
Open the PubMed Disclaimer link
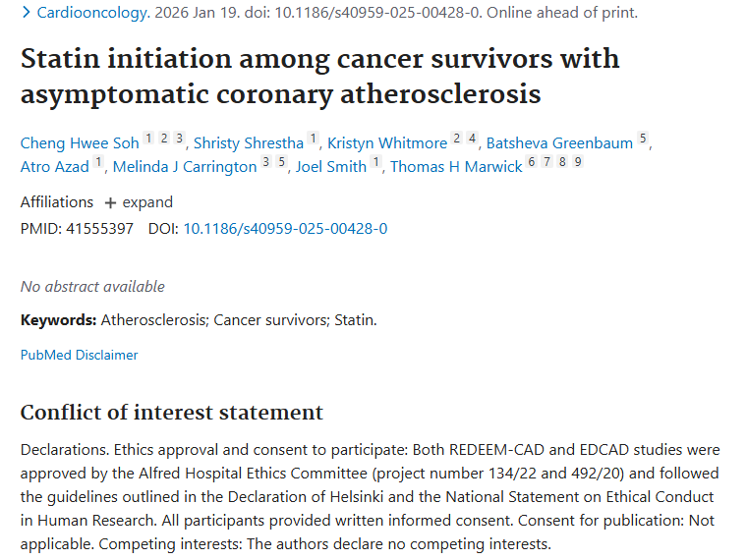pyautogui.click(x=80, y=355)
